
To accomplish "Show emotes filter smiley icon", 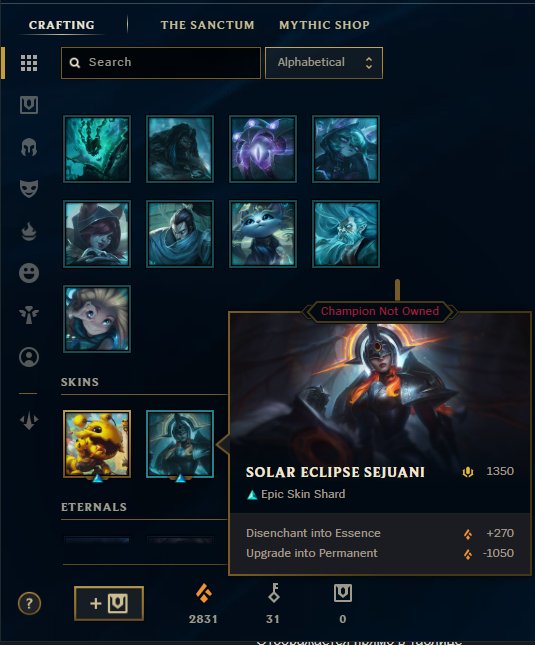I will (29, 273).
